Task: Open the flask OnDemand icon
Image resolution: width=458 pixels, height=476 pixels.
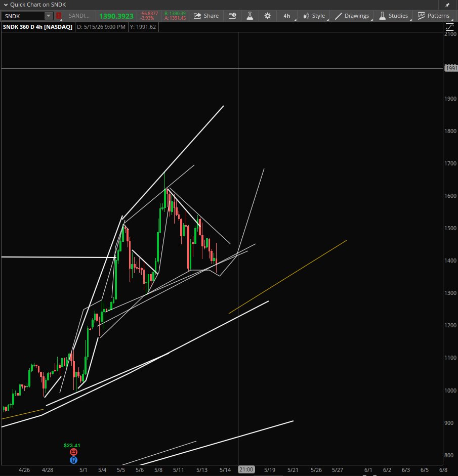Action: click(x=250, y=16)
